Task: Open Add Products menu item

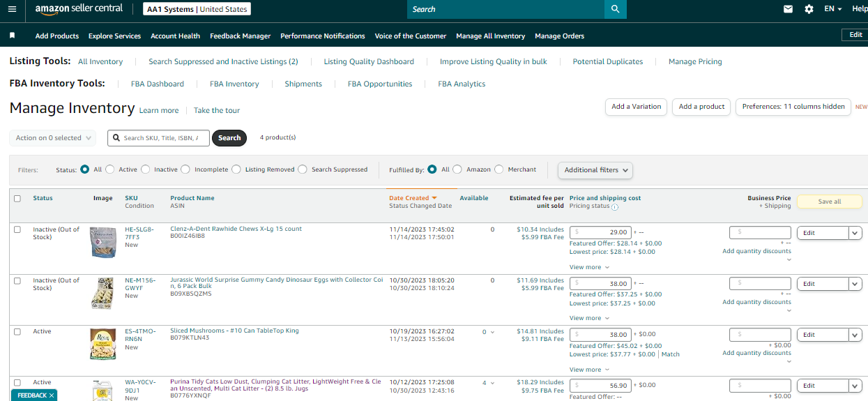Action: pos(57,36)
